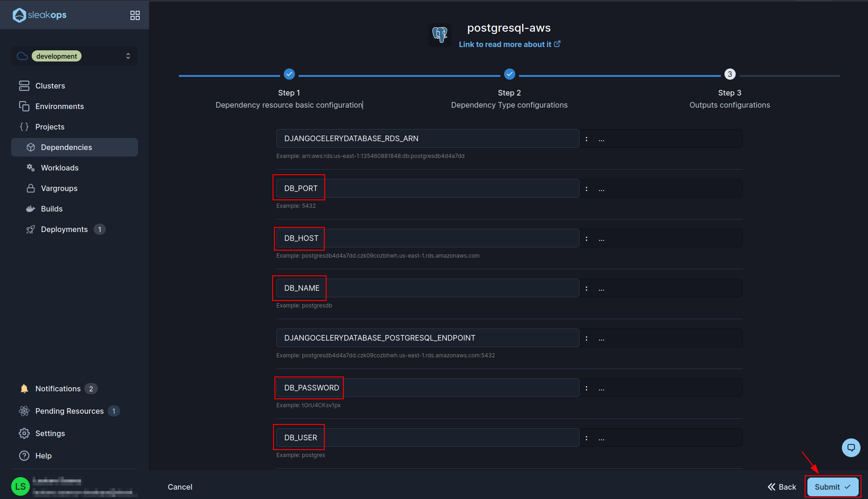The image size is (868, 499).
Task: Click the Vargroups lock icon
Action: 31,188
